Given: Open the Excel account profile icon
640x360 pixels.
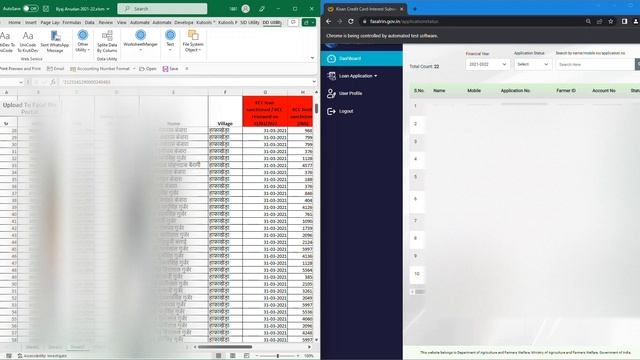Looking at the screenshot, I should coord(245,9).
